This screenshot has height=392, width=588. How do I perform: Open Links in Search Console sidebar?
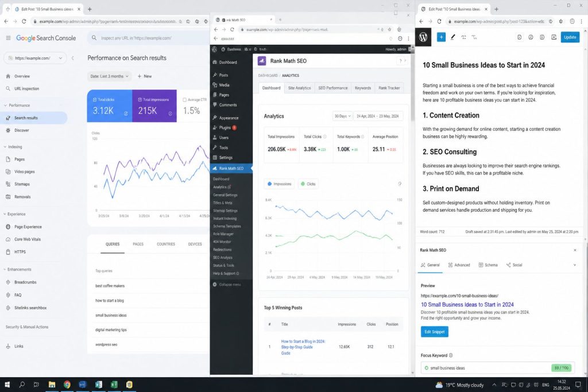point(19,346)
